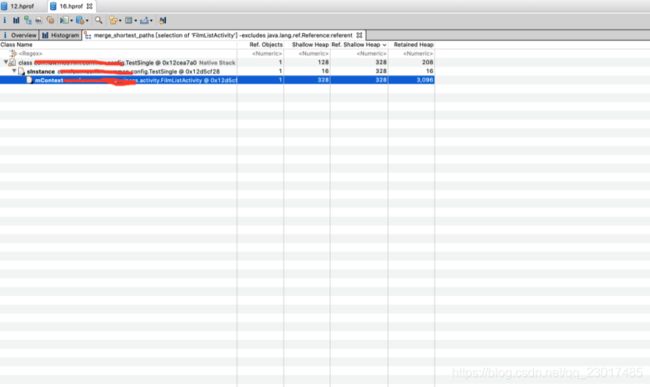Viewport: 650px width, 387px height.
Task: Switch to 12.hprof editor tab
Action: pos(19,6)
